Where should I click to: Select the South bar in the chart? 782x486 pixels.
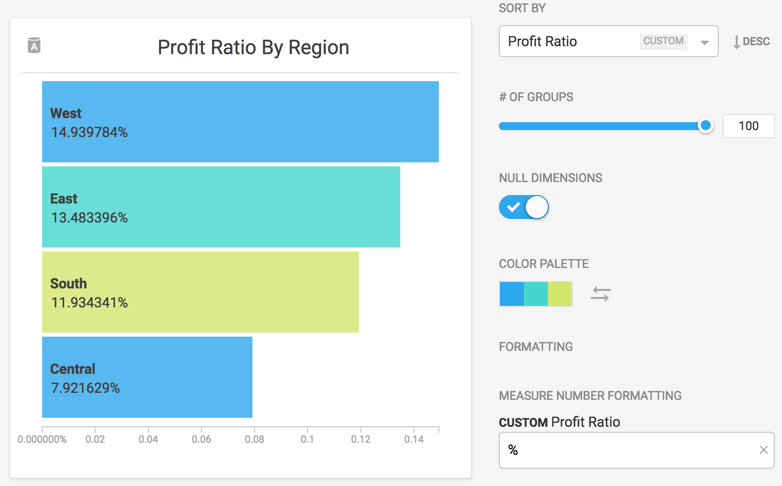tap(200, 292)
